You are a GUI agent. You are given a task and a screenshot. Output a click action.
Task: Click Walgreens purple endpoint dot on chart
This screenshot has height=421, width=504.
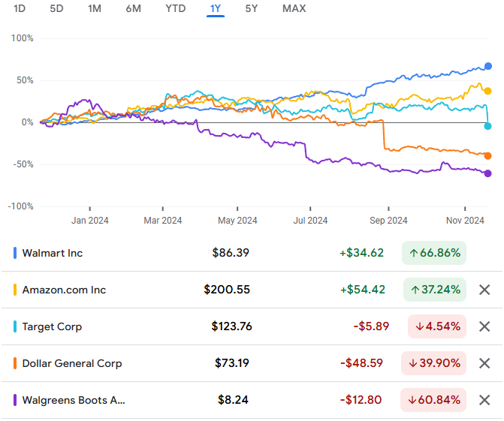[487, 174]
